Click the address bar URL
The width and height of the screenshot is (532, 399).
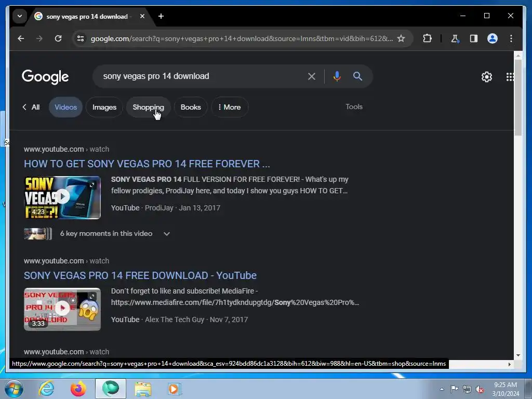[242, 38]
